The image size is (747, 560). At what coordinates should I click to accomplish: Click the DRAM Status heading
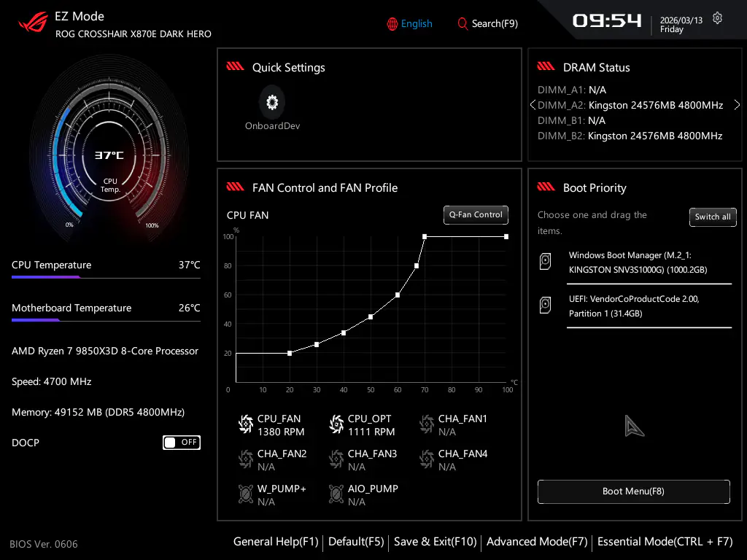click(x=597, y=68)
